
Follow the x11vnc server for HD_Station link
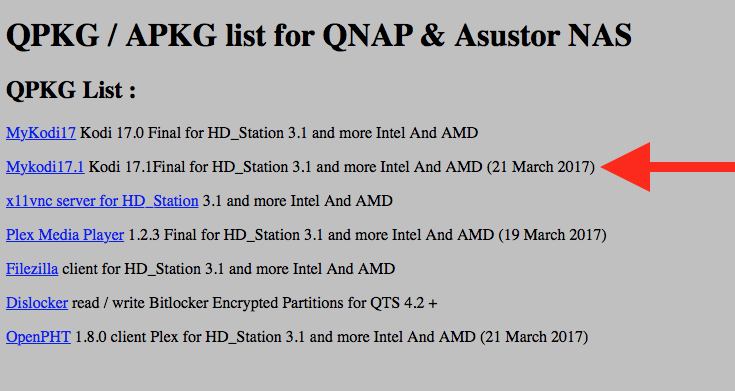point(102,201)
